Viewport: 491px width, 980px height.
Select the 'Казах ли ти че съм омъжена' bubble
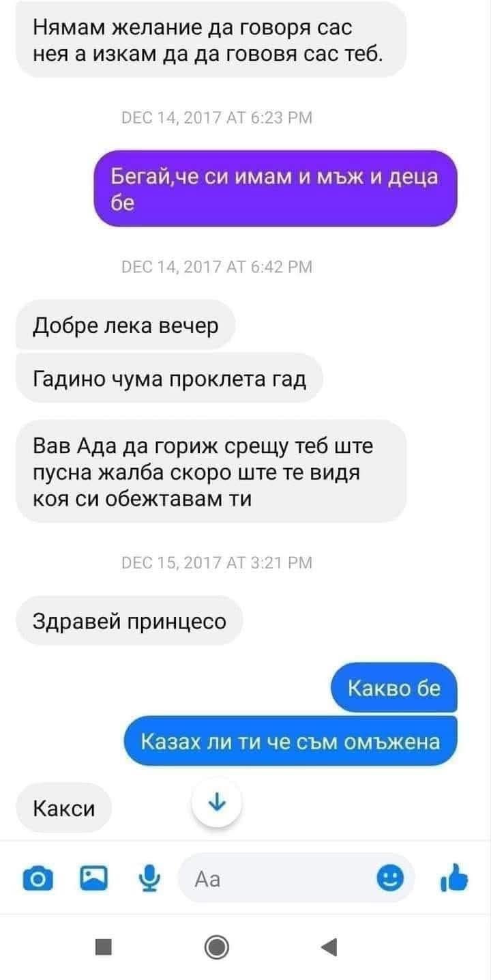pos(291,740)
